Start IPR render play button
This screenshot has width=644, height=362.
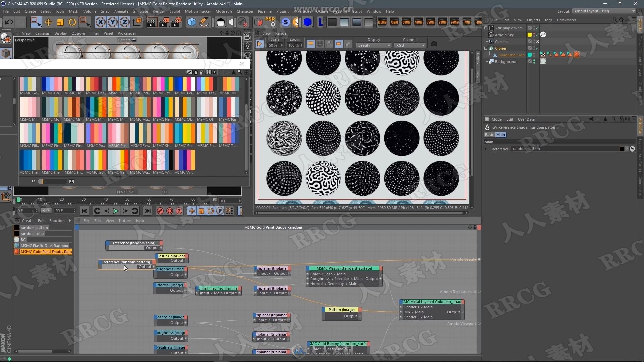pyautogui.click(x=260, y=44)
